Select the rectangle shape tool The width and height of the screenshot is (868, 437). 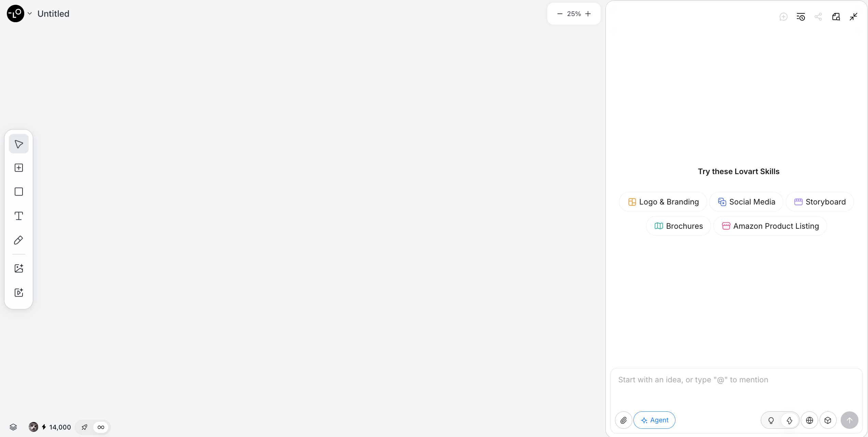click(19, 192)
